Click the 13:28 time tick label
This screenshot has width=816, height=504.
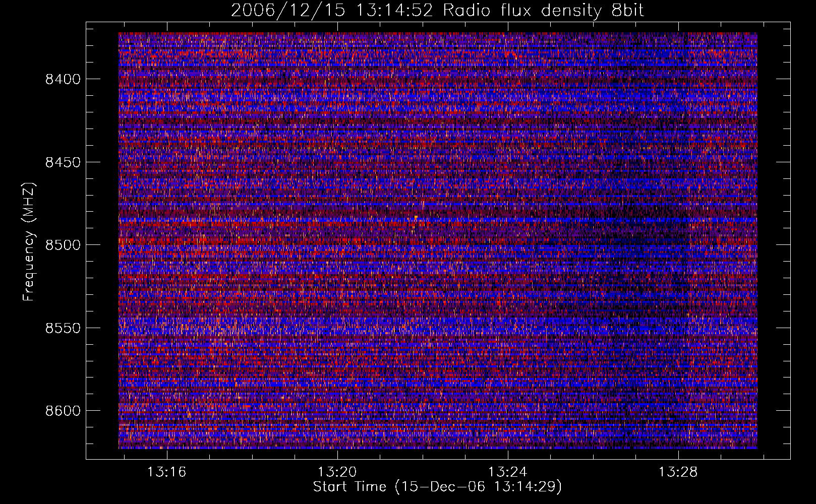[678, 472]
